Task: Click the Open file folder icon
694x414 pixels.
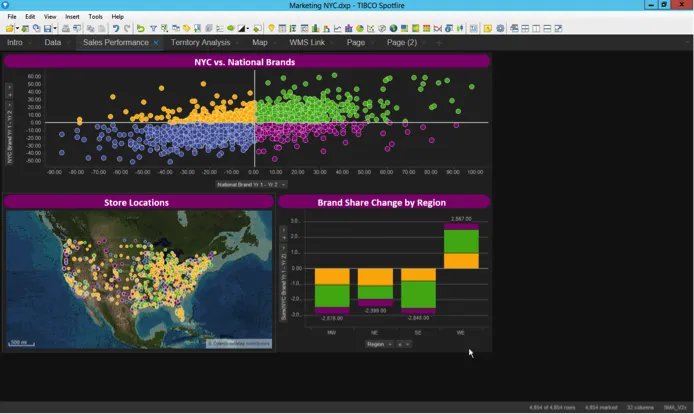Action: (x=9, y=28)
